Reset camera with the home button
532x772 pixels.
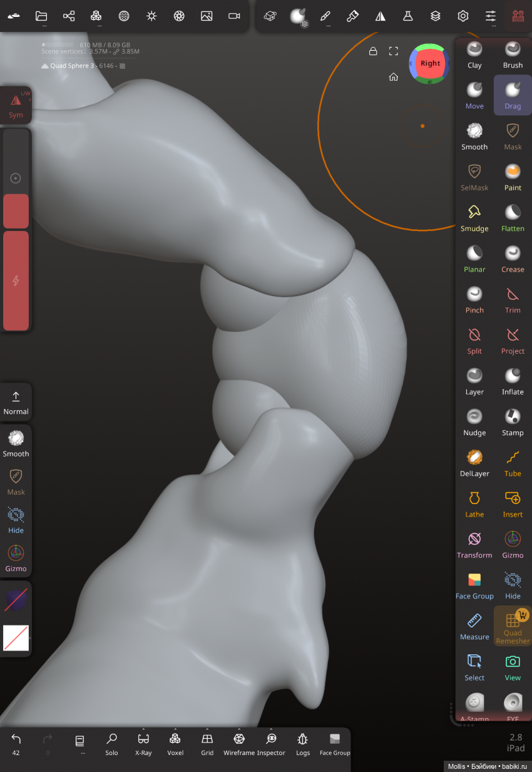pyautogui.click(x=394, y=77)
